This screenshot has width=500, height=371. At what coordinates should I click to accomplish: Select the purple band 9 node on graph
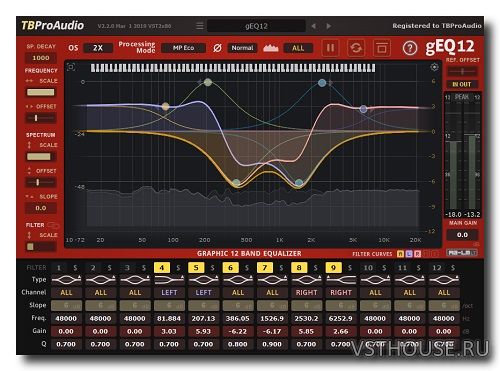364,109
